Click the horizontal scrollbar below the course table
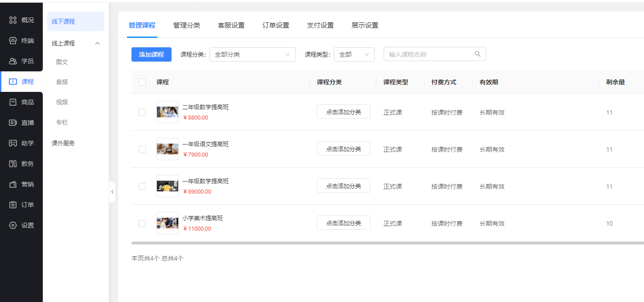 [387, 243]
